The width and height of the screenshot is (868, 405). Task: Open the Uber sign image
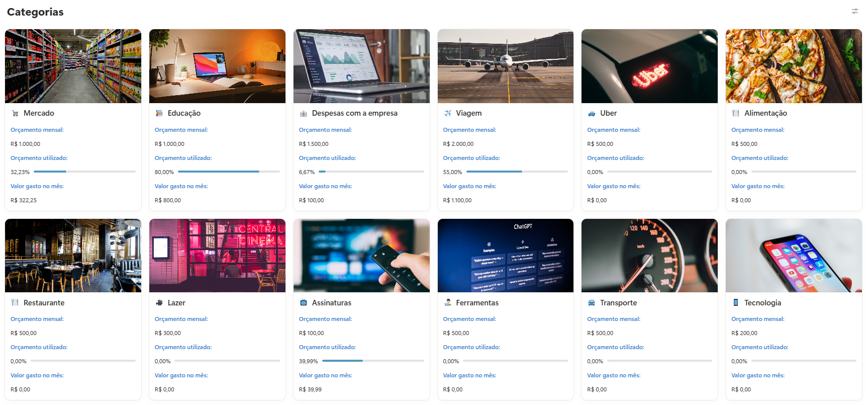point(649,66)
